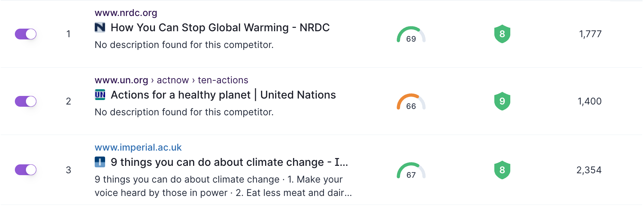644x206 pixels.
Task: Click the NRDC favicon icon
Action: (100, 28)
